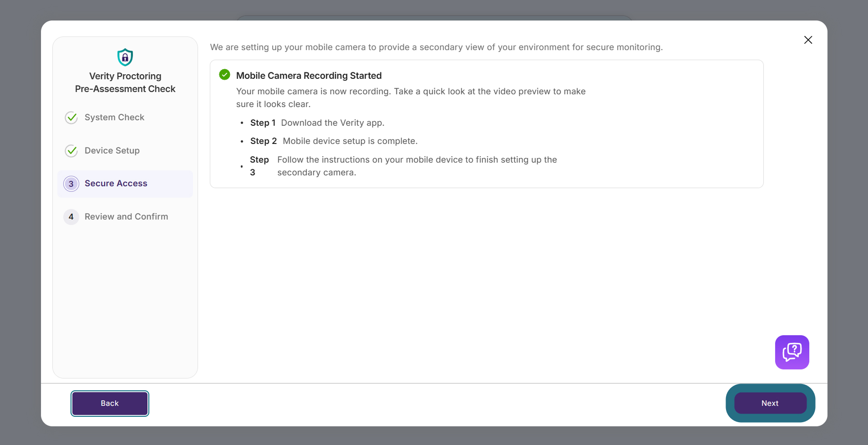The width and height of the screenshot is (868, 445).
Task: Click the green checkmark beside Mobile Camera Recording Started
Action: coord(224,75)
